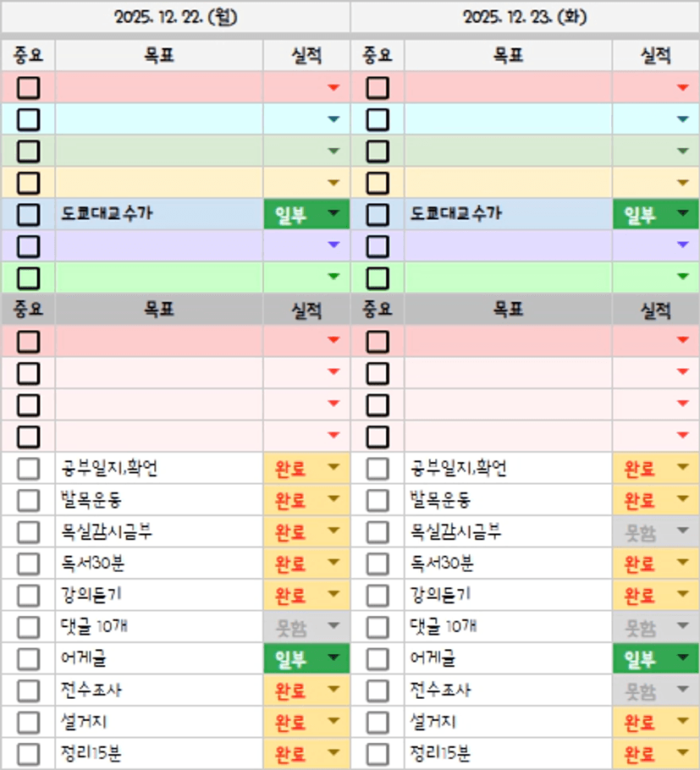Check Monday's 설거지 importance box
Screen dimensions: 700x770
point(28,723)
